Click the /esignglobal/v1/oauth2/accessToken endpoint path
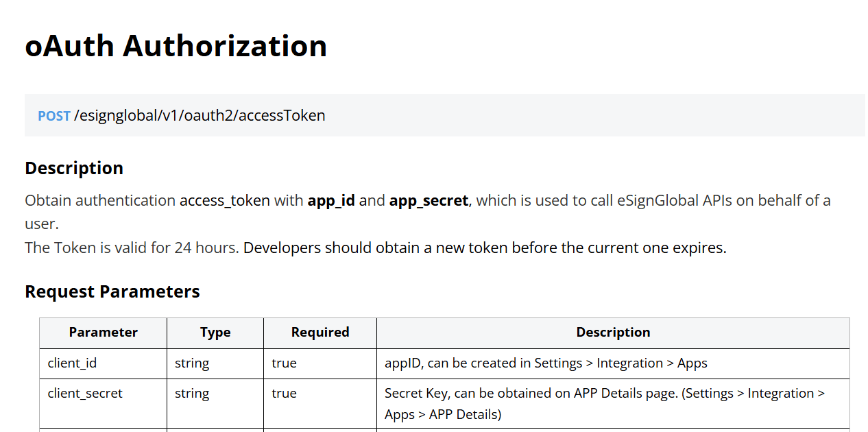Image resolution: width=868 pixels, height=432 pixels. point(200,115)
